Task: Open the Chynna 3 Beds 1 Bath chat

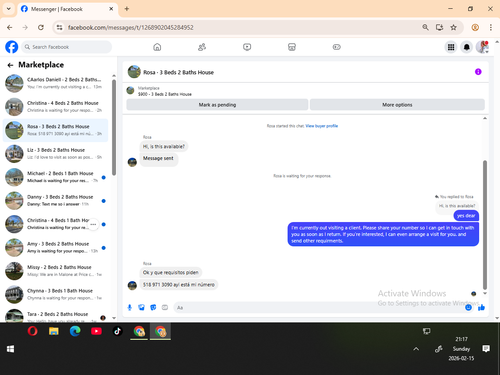Action: (x=55, y=294)
